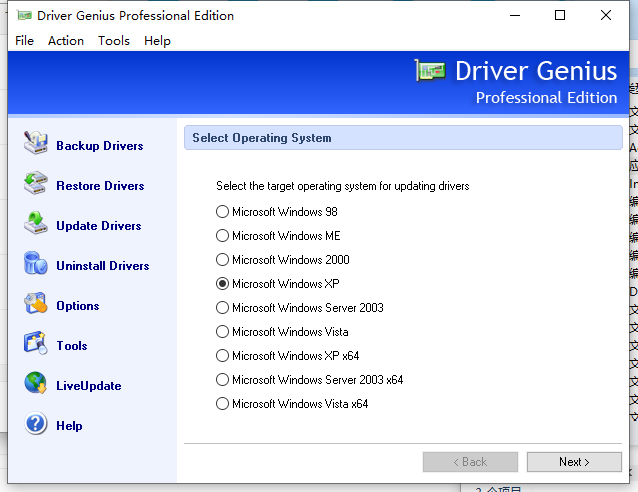
Task: Select Microsoft Windows 2000 option
Action: pos(222,260)
